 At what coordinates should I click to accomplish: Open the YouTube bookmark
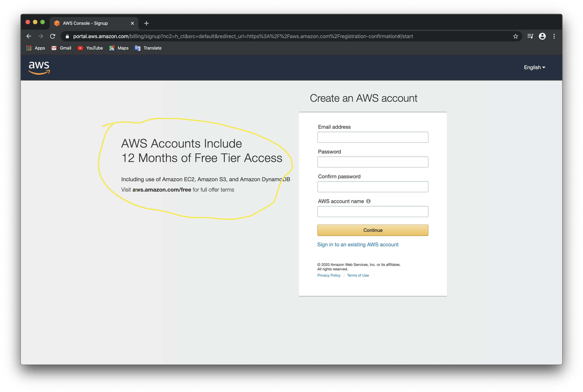pos(90,48)
